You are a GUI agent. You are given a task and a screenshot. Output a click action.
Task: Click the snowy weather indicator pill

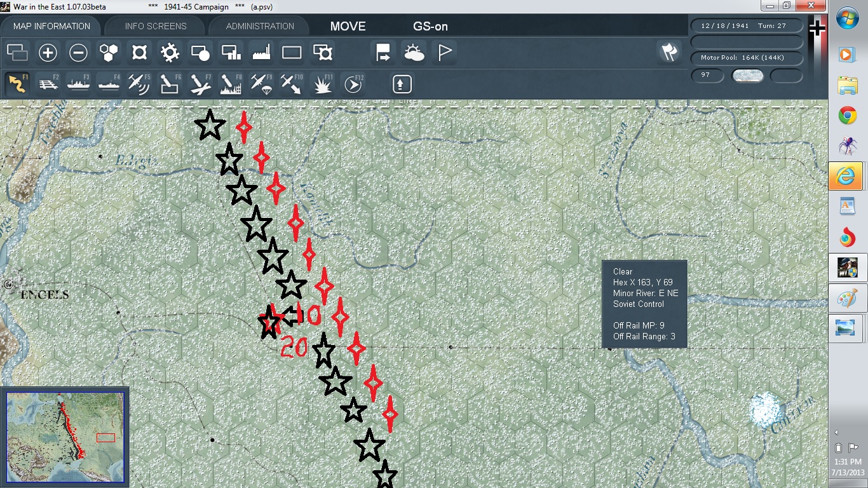(747, 76)
